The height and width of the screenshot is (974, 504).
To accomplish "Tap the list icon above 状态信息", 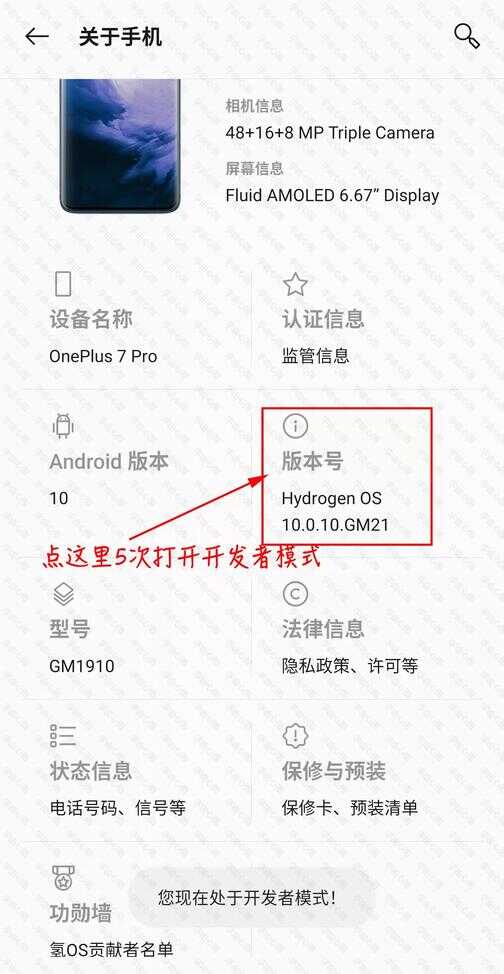I will [x=63, y=735].
